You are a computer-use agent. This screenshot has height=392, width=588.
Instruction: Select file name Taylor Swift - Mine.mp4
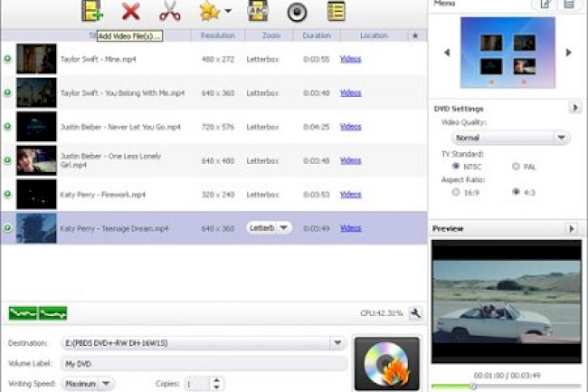[x=99, y=59]
